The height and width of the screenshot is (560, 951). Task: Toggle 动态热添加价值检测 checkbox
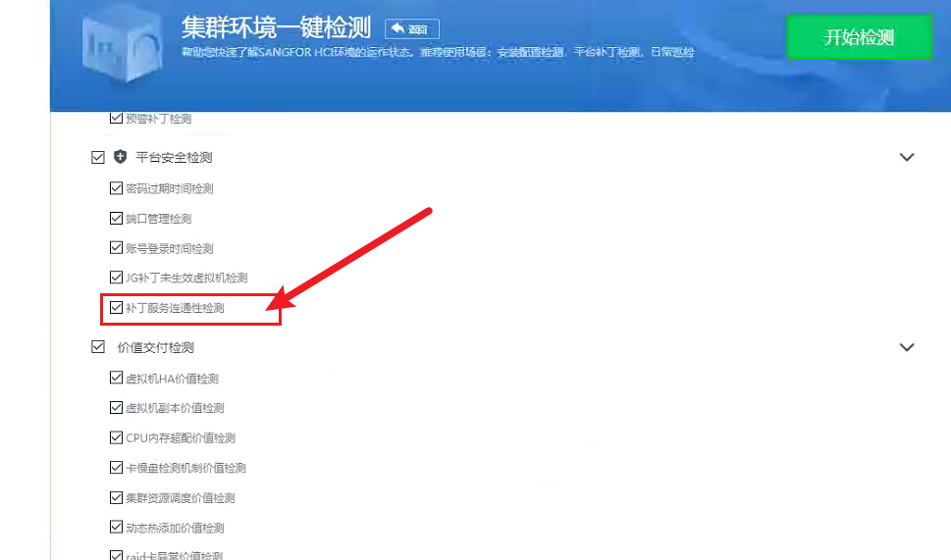(x=116, y=527)
